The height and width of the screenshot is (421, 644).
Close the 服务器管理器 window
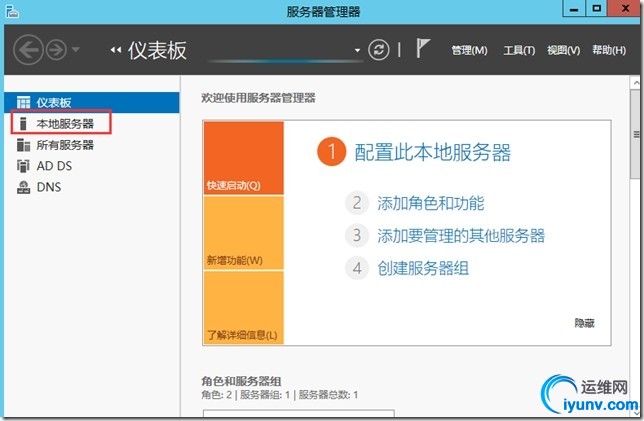pyautogui.click(x=625, y=8)
